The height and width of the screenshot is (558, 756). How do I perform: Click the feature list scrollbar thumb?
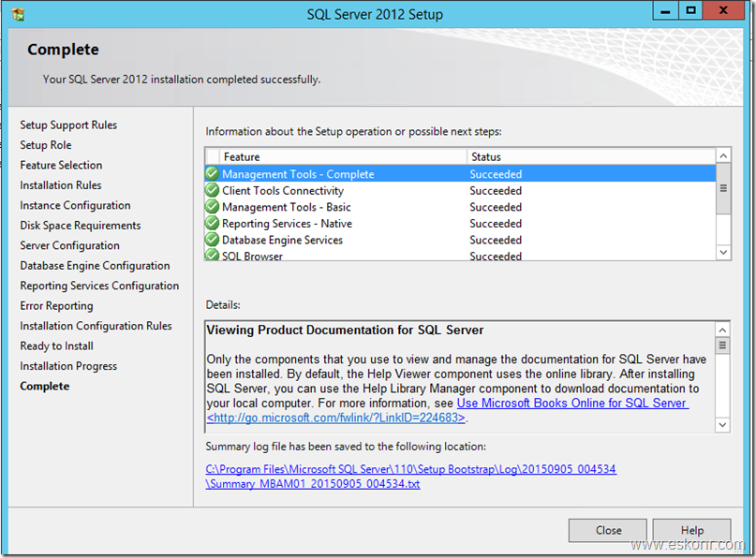click(x=723, y=188)
